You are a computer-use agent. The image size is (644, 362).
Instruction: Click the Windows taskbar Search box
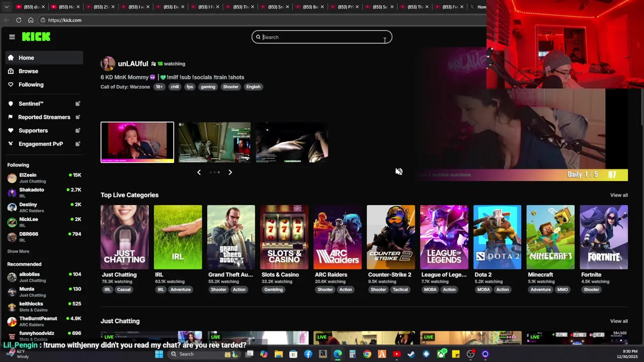coord(205,354)
